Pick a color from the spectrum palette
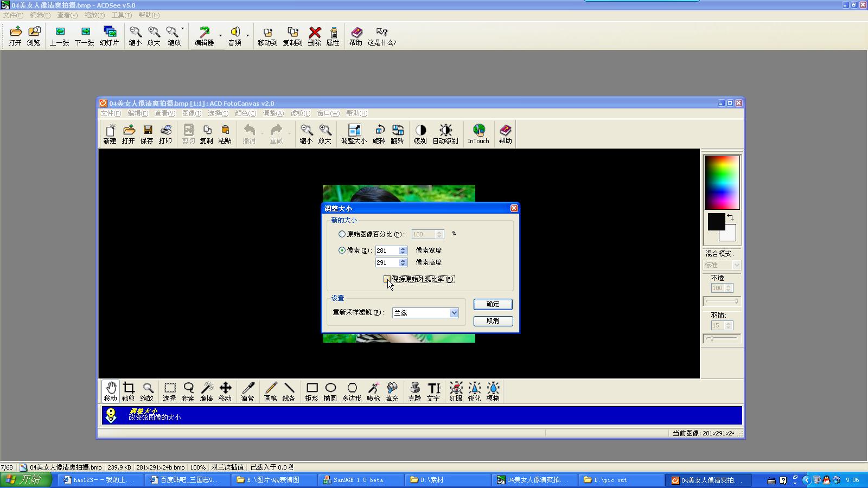The image size is (868, 488). [722, 182]
